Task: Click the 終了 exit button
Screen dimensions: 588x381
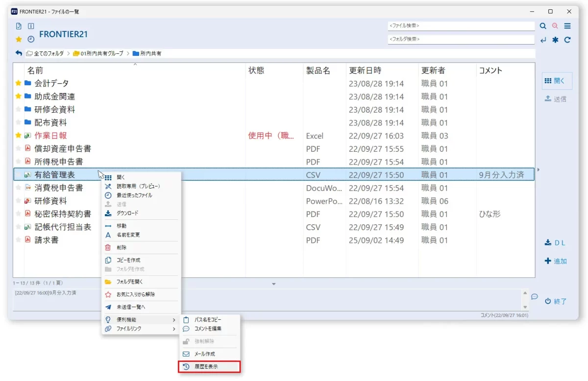Action: click(556, 301)
